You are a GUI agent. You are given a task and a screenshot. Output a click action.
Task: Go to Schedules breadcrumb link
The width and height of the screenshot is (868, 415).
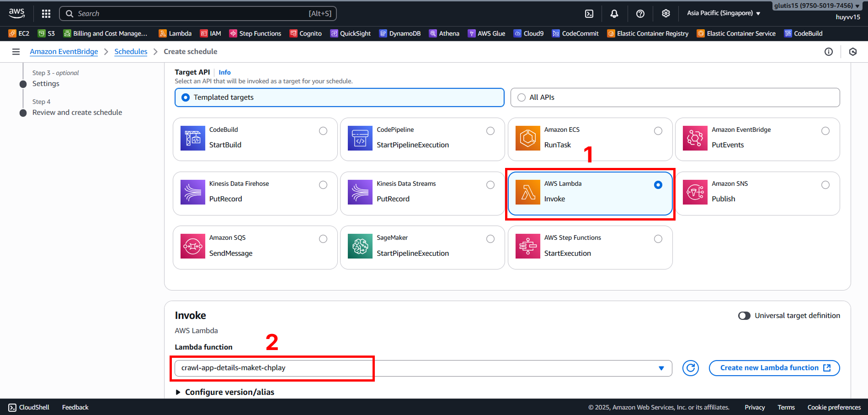tap(131, 52)
